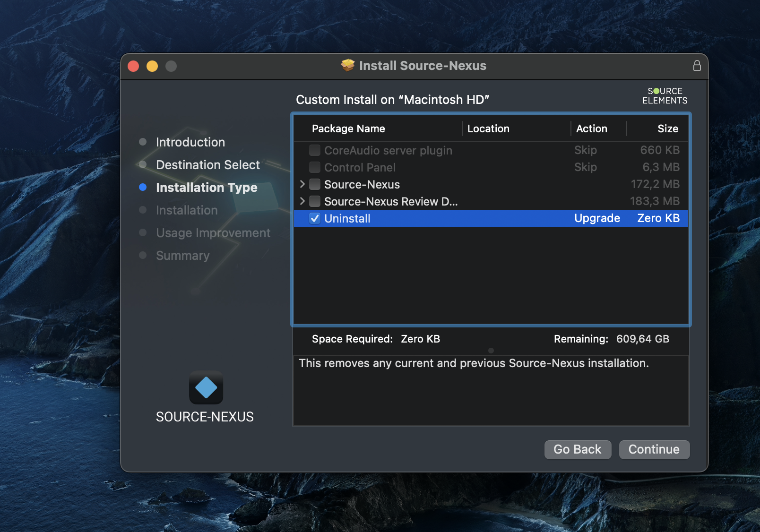Enable the Source-Nexus package checkbox

pyautogui.click(x=315, y=184)
